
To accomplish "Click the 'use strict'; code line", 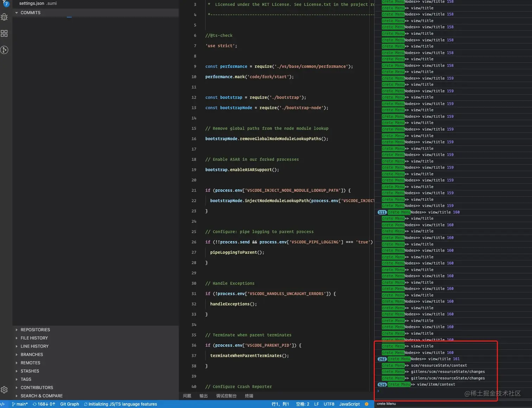I will click(221, 46).
